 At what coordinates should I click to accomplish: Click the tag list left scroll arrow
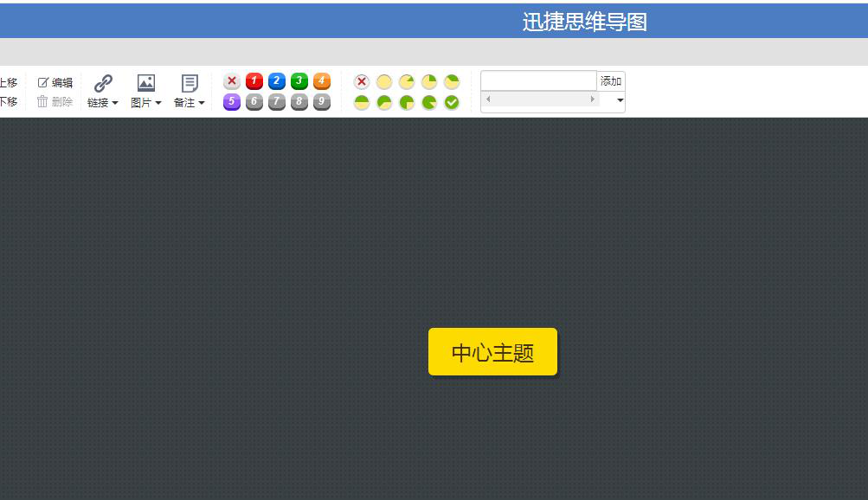488,99
